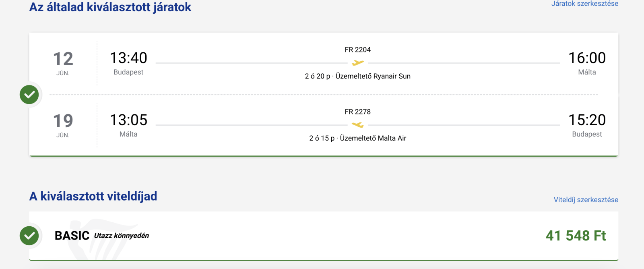
Task: Click the Utazz könnyedén tagline
Action: pyautogui.click(x=122, y=236)
